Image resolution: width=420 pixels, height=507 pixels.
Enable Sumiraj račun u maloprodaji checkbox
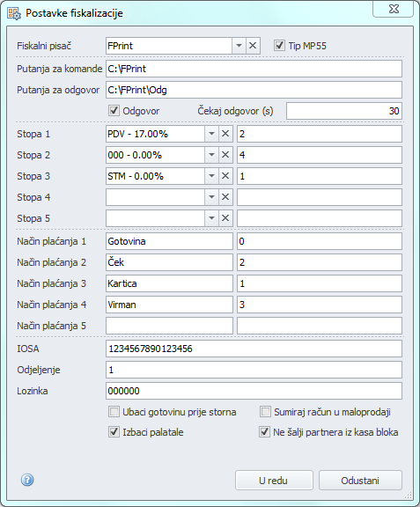(x=265, y=412)
